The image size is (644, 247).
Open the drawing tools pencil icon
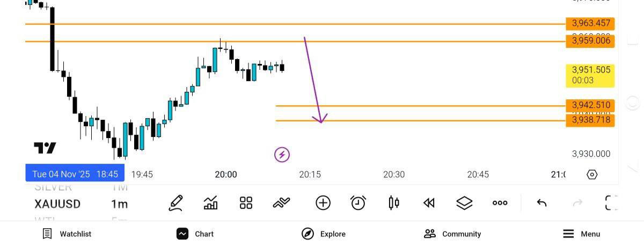[175, 203]
